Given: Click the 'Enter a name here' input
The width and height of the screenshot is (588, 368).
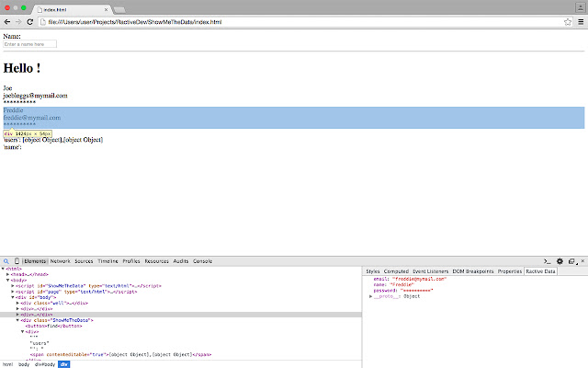Looking at the screenshot, I should pyautogui.click(x=30, y=44).
